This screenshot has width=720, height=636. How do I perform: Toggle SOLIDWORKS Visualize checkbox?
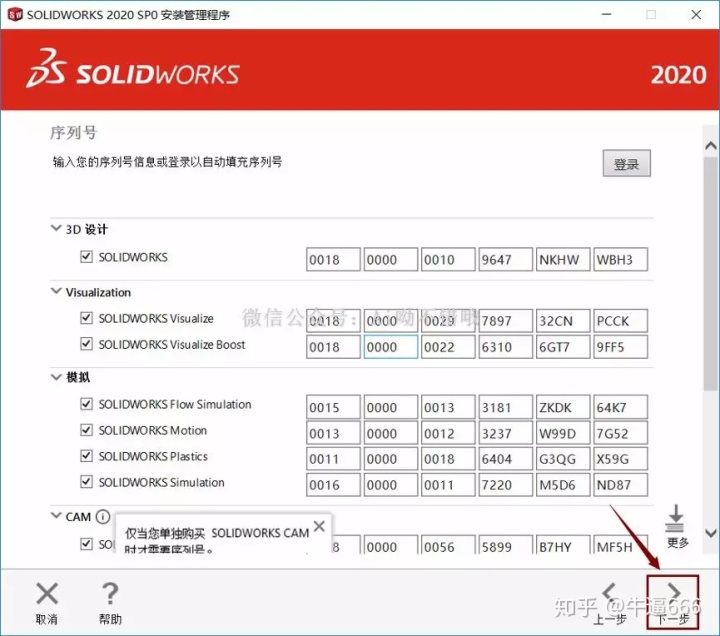86,318
